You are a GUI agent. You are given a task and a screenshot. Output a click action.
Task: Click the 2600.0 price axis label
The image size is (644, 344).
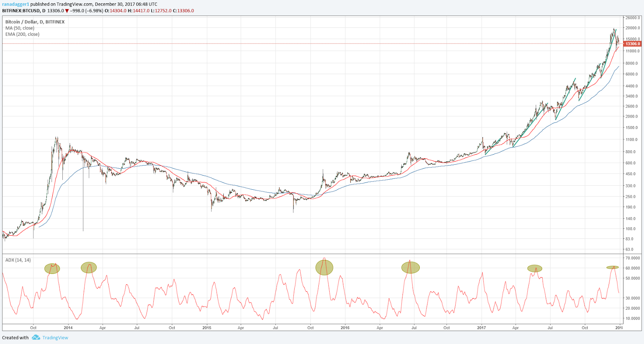(632, 106)
